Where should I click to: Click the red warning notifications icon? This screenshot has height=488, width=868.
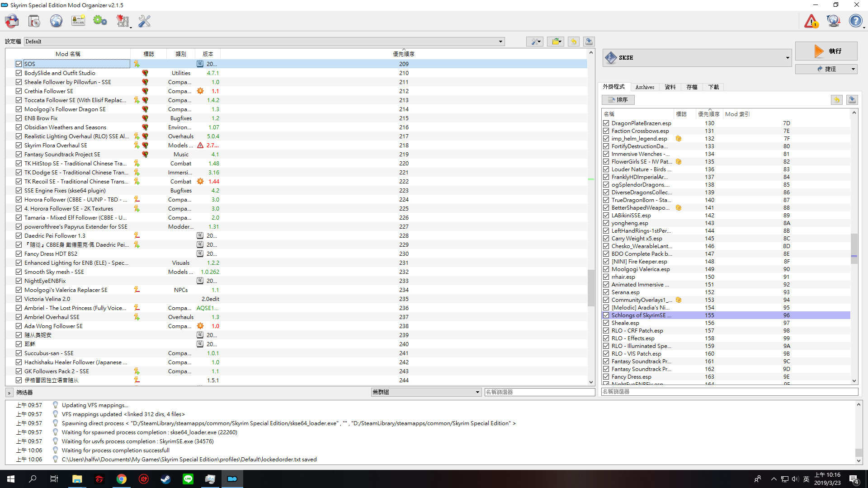point(811,21)
